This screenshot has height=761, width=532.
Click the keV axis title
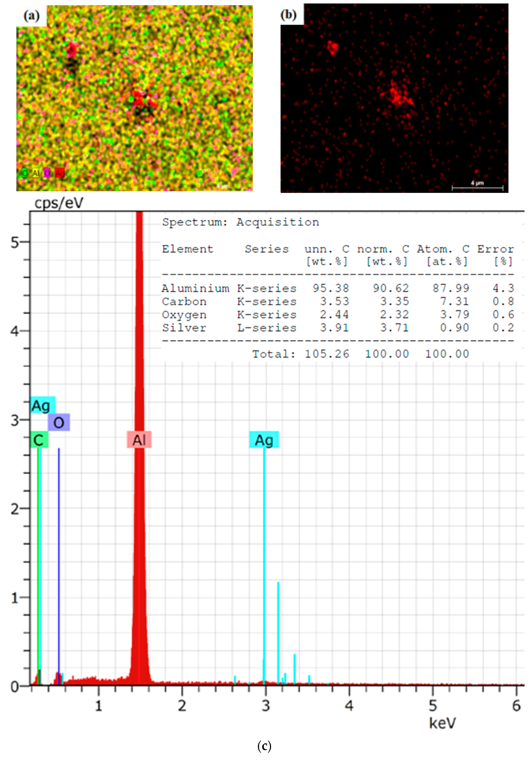pos(442,723)
